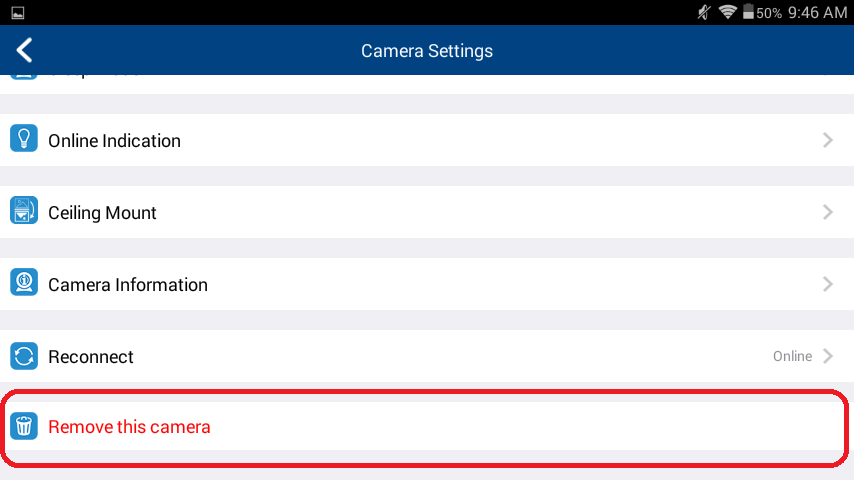
Task: Click the Online status text
Action: tap(792, 356)
